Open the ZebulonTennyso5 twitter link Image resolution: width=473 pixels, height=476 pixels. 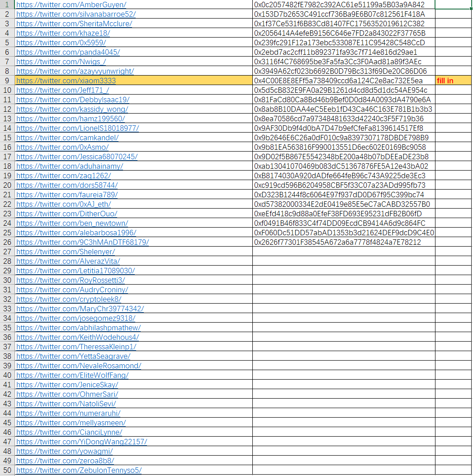(x=79, y=470)
